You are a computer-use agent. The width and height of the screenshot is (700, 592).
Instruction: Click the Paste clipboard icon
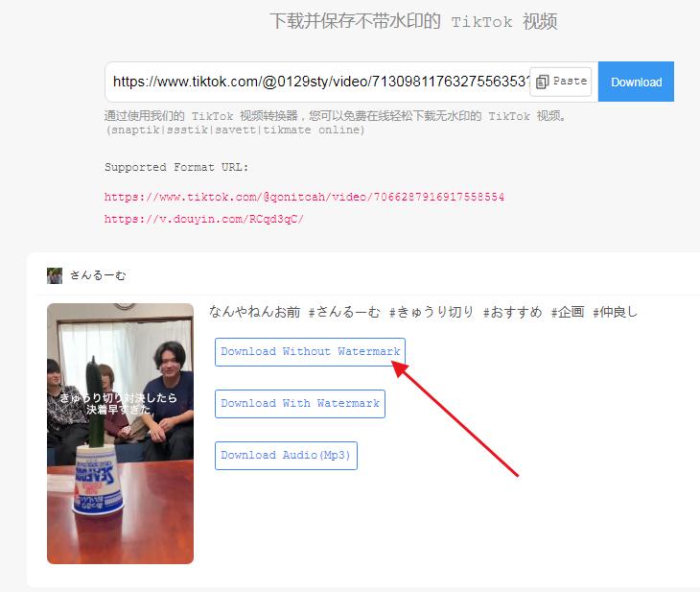[x=542, y=82]
